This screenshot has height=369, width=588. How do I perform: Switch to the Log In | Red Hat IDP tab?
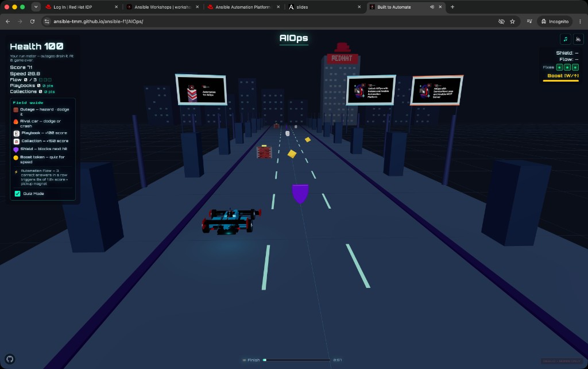coord(80,7)
